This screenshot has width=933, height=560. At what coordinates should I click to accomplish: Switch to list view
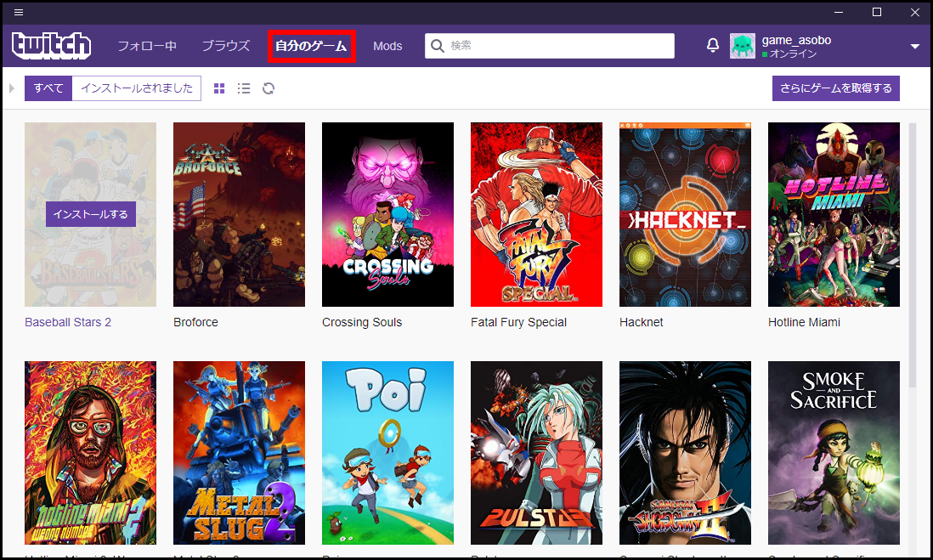[x=244, y=88]
